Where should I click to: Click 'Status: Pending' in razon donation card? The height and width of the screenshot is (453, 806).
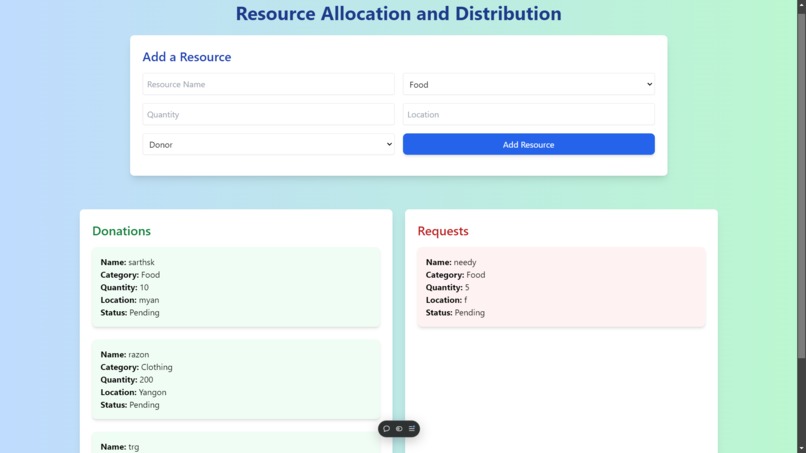point(130,405)
